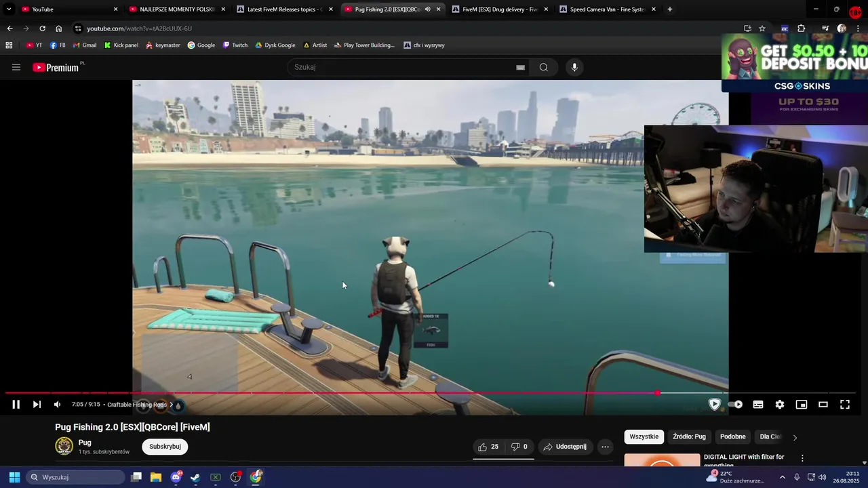This screenshot has width=868, height=488.
Task: Bookmark this page with star
Action: (x=762, y=28)
